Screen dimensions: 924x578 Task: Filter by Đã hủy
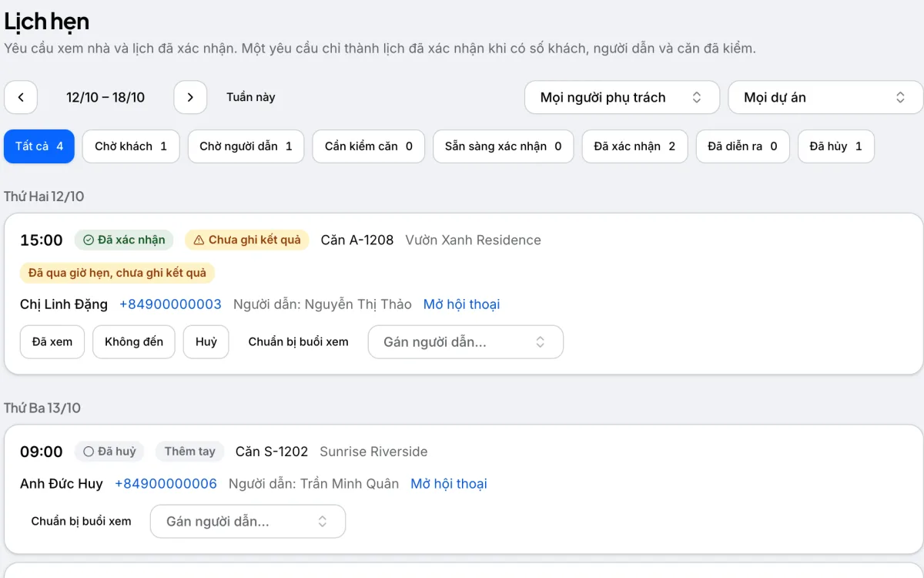836,146
